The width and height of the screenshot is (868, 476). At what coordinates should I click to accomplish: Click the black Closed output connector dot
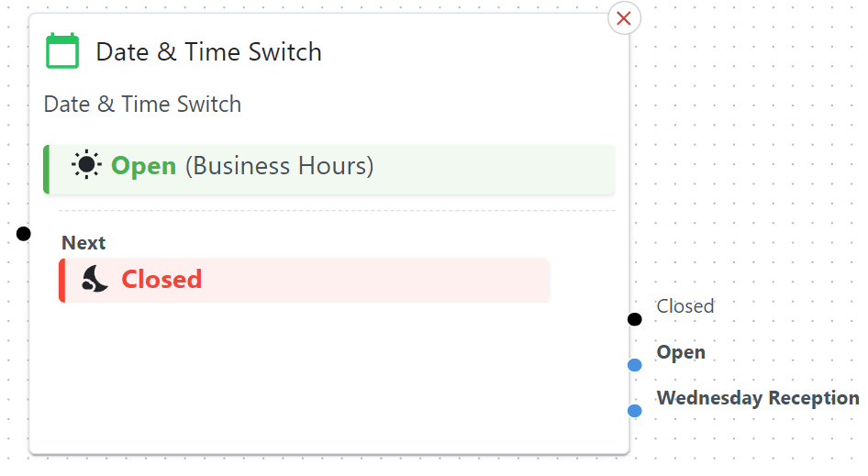click(634, 319)
